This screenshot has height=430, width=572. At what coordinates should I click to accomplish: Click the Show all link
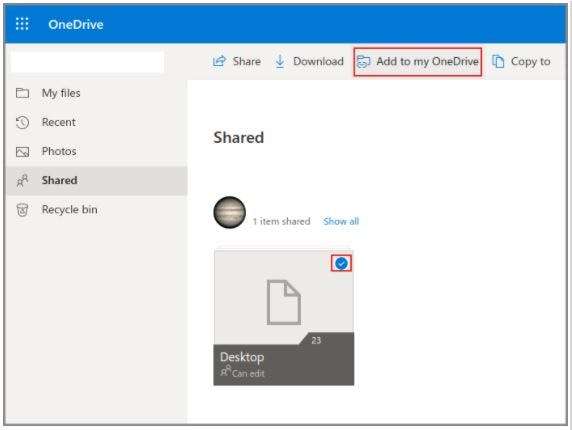[x=341, y=221]
